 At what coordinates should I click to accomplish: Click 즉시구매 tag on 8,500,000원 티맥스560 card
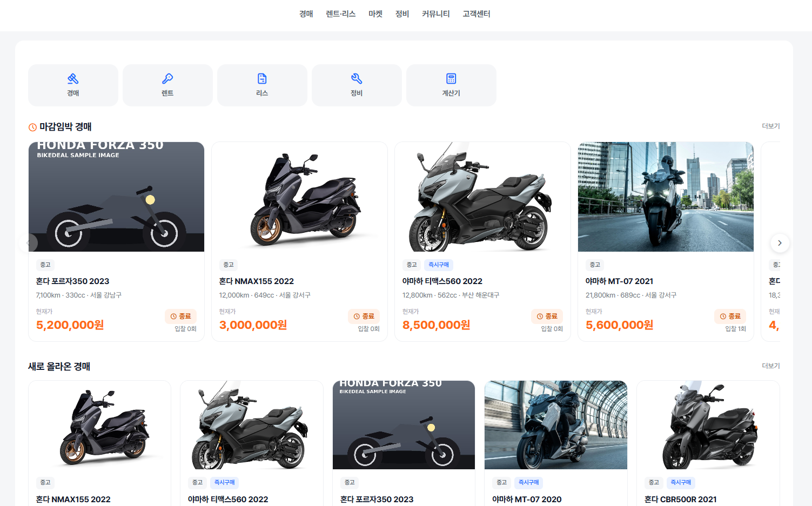pos(439,265)
